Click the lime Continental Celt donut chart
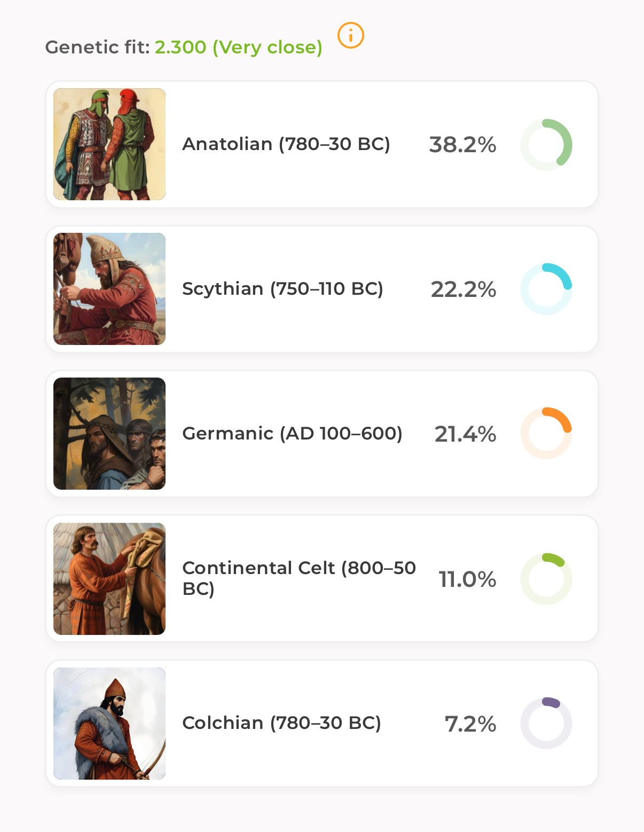Image resolution: width=644 pixels, height=832 pixels. coord(546,579)
